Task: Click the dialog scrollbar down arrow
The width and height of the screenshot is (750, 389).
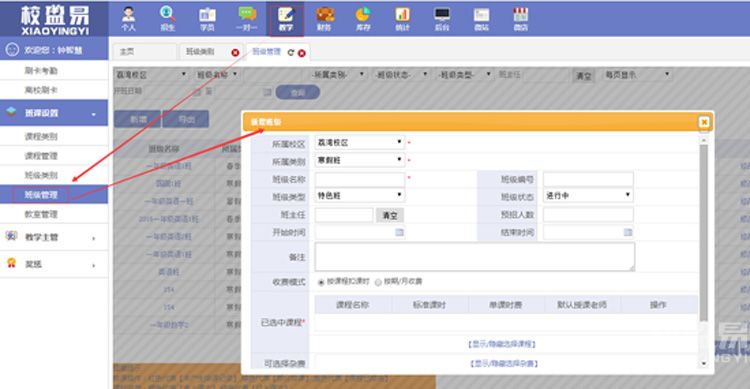Action: pos(703,364)
